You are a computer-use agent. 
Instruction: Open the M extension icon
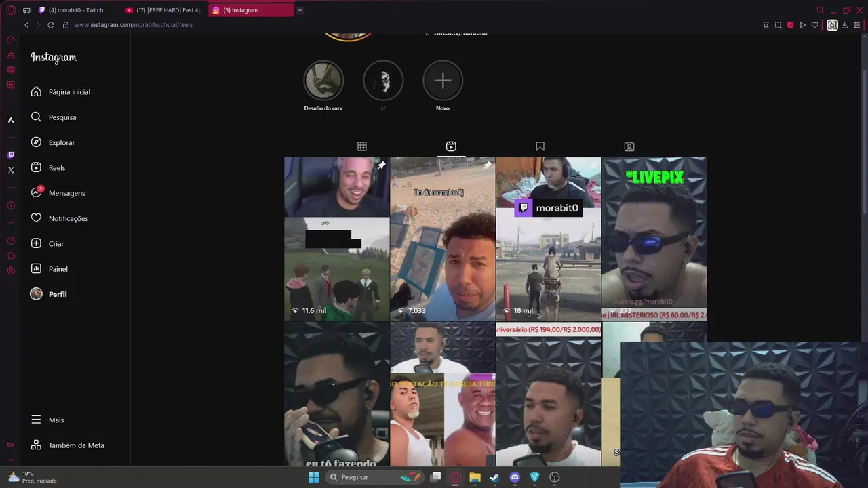833,25
